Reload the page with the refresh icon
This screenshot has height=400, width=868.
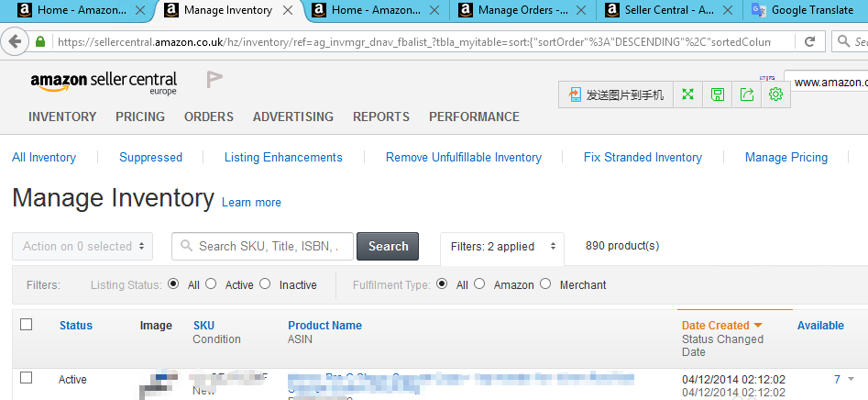(810, 41)
